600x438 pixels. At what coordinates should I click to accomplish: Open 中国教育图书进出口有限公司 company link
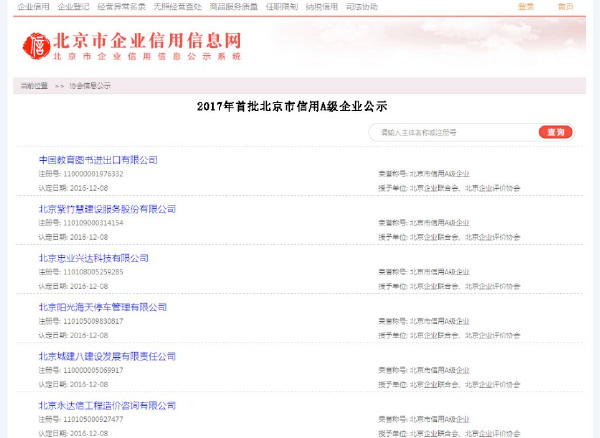98,160
